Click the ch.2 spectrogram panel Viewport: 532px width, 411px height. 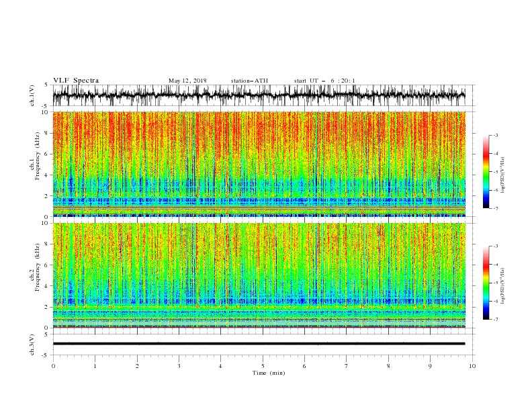pos(259,275)
